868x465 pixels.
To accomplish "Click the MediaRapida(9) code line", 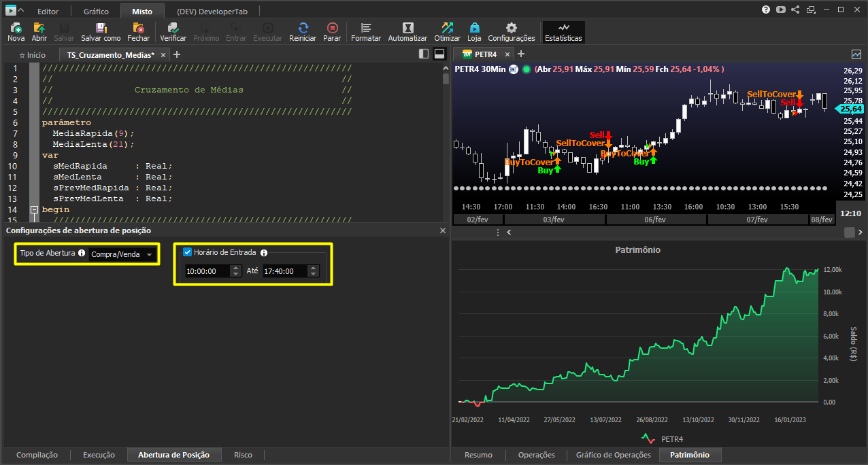I will pyautogui.click(x=93, y=133).
